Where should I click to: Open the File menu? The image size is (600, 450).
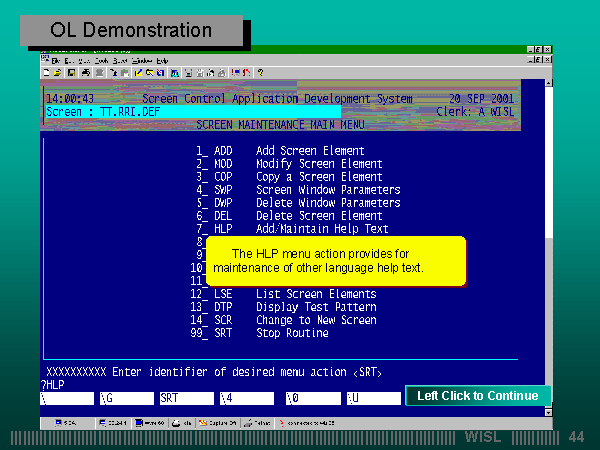pyautogui.click(x=57, y=60)
